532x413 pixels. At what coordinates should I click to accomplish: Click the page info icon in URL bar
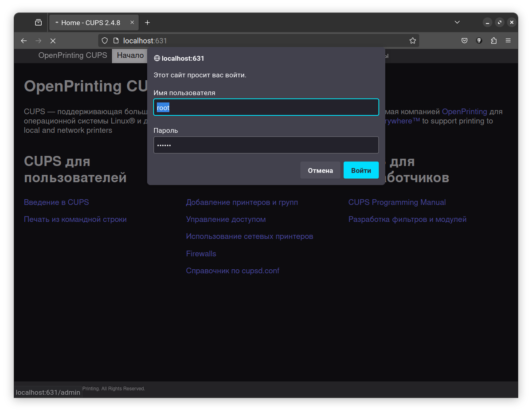click(x=116, y=41)
